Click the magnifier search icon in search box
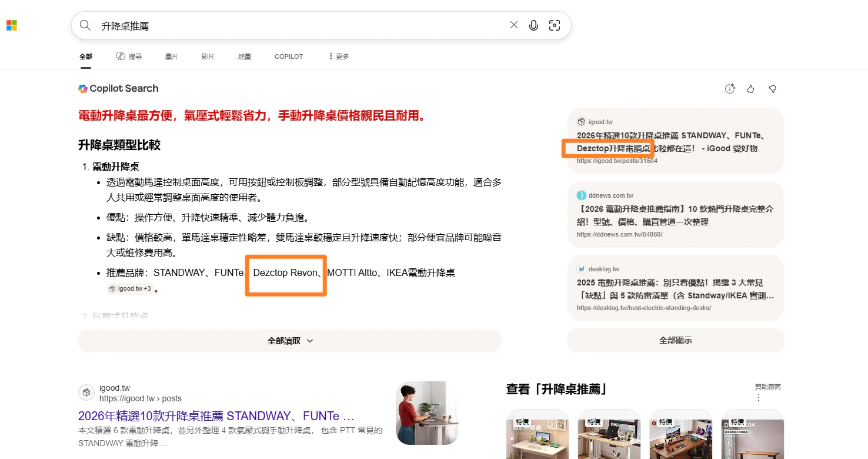The width and height of the screenshot is (868, 459). pos(85,25)
